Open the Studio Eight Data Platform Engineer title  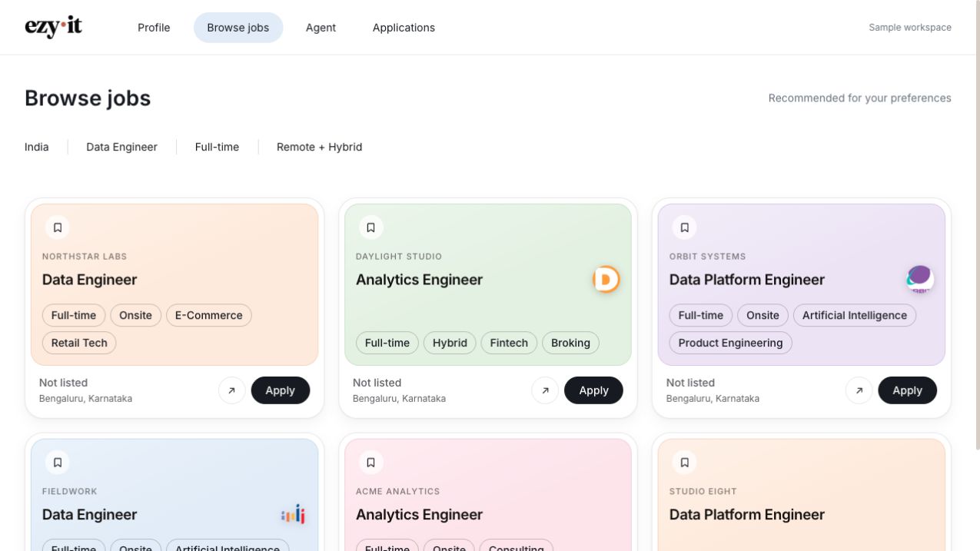click(747, 515)
